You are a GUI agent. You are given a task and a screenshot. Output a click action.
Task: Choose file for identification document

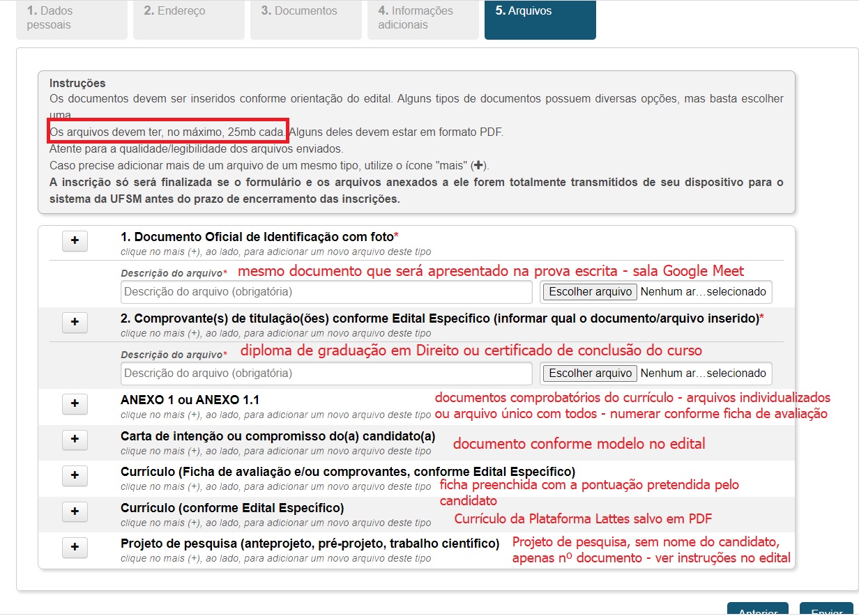tap(589, 292)
